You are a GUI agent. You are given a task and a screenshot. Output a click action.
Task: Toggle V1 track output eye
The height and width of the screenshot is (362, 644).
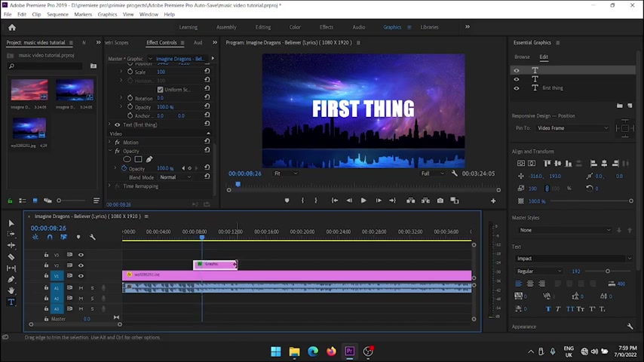click(81, 276)
